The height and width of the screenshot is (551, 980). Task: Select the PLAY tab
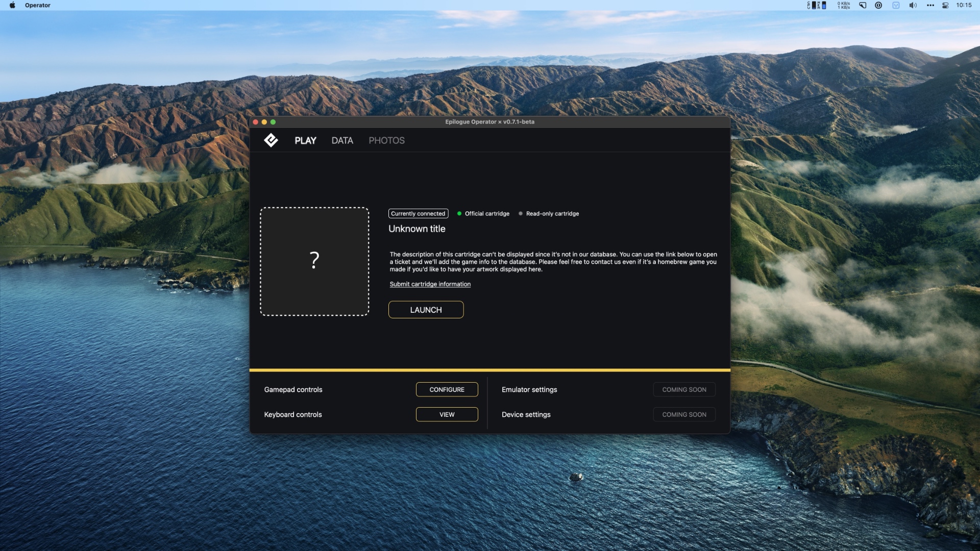click(305, 140)
